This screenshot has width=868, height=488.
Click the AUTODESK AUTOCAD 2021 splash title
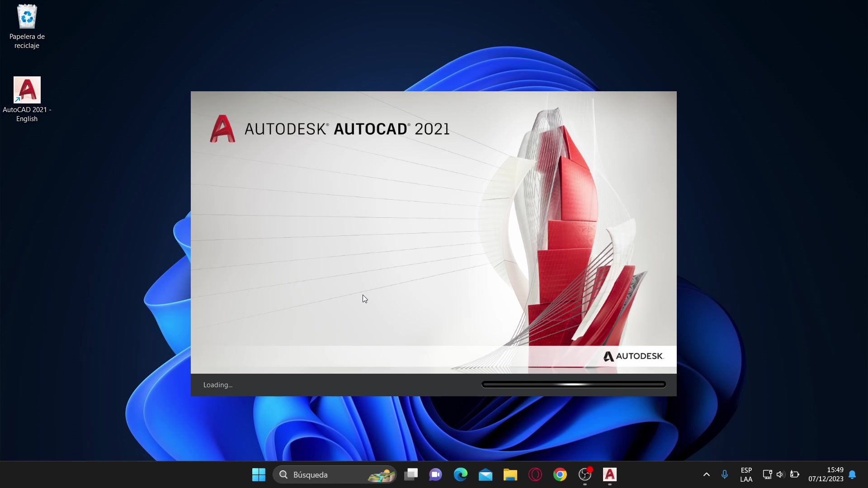(x=347, y=129)
